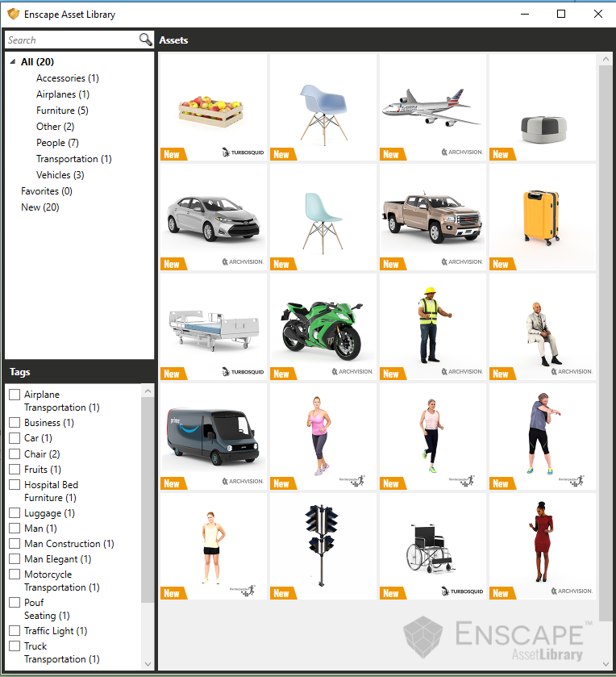Tick the Chair tag checkbox
Viewport: 616px width, 677px height.
click(x=15, y=453)
